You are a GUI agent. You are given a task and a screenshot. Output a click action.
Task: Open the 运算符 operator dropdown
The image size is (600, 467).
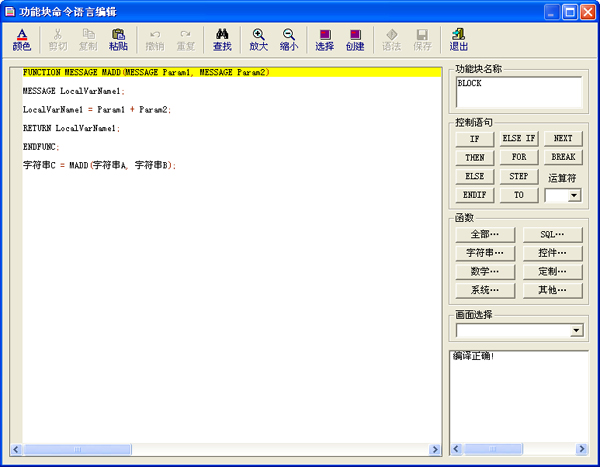[574, 195]
